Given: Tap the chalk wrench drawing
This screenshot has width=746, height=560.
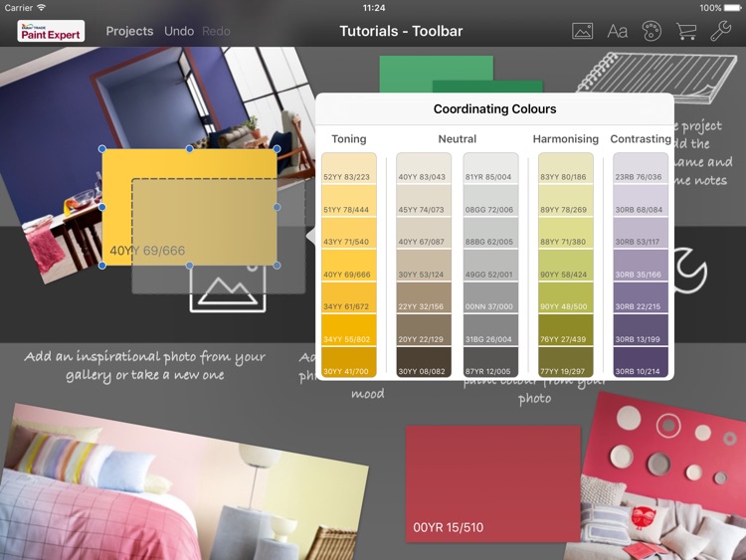Looking at the screenshot, I should pyautogui.click(x=691, y=271).
